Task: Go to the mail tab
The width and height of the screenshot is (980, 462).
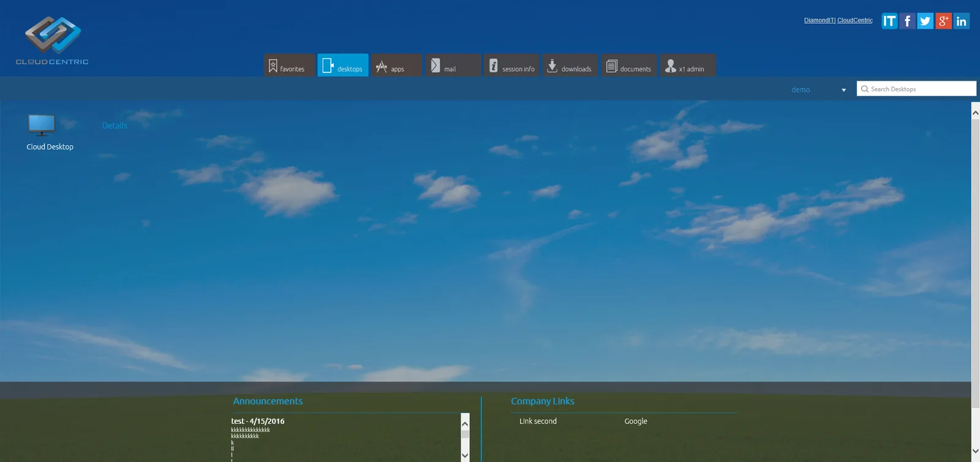Action: tap(453, 65)
